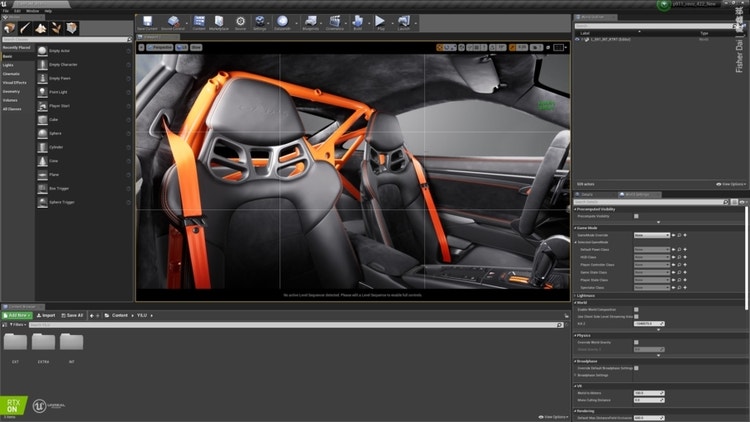Click the Save Current toolbar icon
The image size is (750, 422).
(147, 22)
